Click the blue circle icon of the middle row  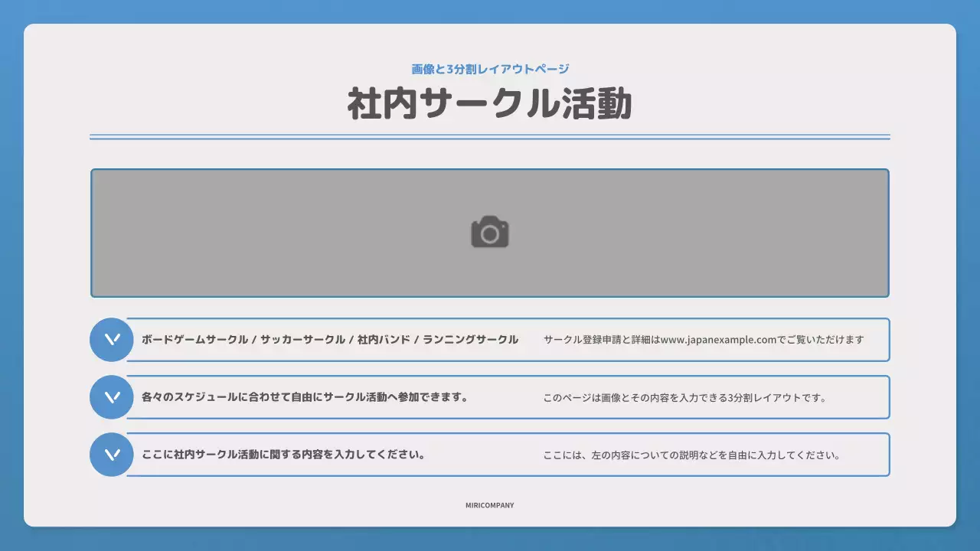[x=110, y=396]
